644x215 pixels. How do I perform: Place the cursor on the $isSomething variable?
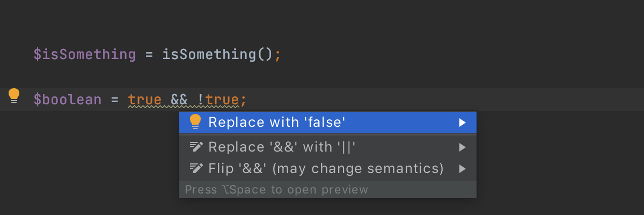coord(84,54)
